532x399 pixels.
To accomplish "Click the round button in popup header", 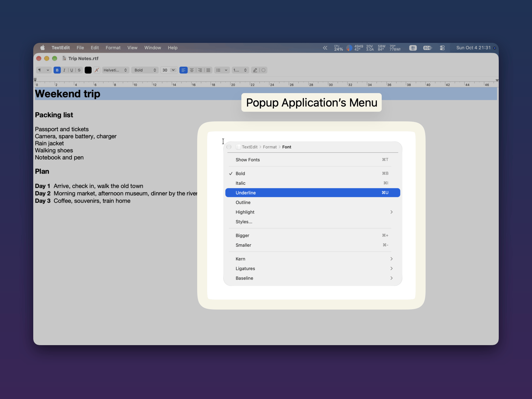I will [229, 147].
